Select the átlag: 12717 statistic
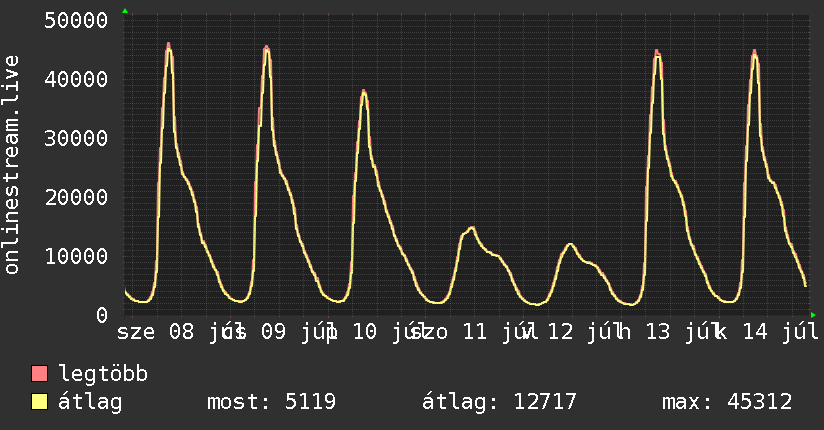This screenshot has width=824, height=430. click(x=499, y=402)
